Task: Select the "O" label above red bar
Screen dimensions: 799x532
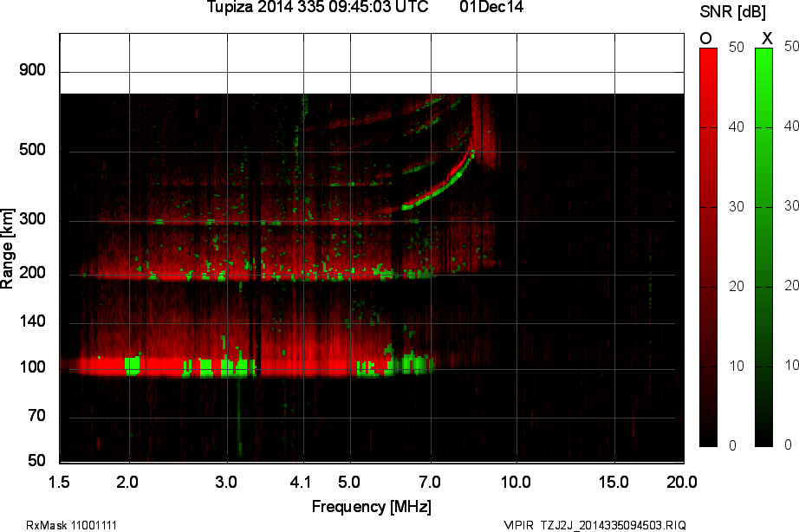Action: point(705,38)
